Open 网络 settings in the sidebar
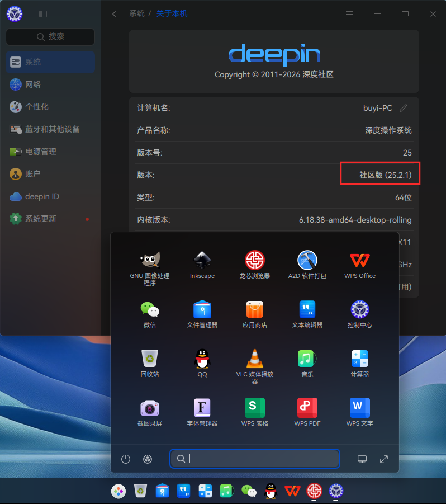Viewport: 446px width, 504px height. tap(50, 84)
